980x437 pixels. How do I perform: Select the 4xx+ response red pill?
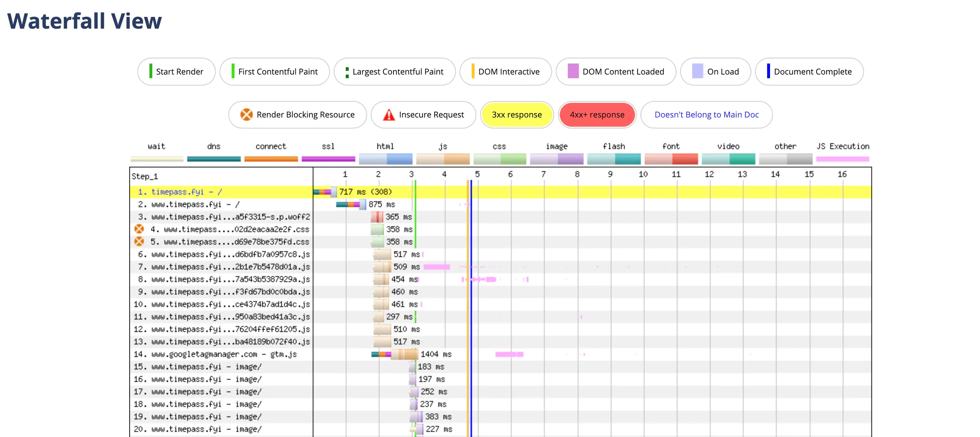(596, 115)
